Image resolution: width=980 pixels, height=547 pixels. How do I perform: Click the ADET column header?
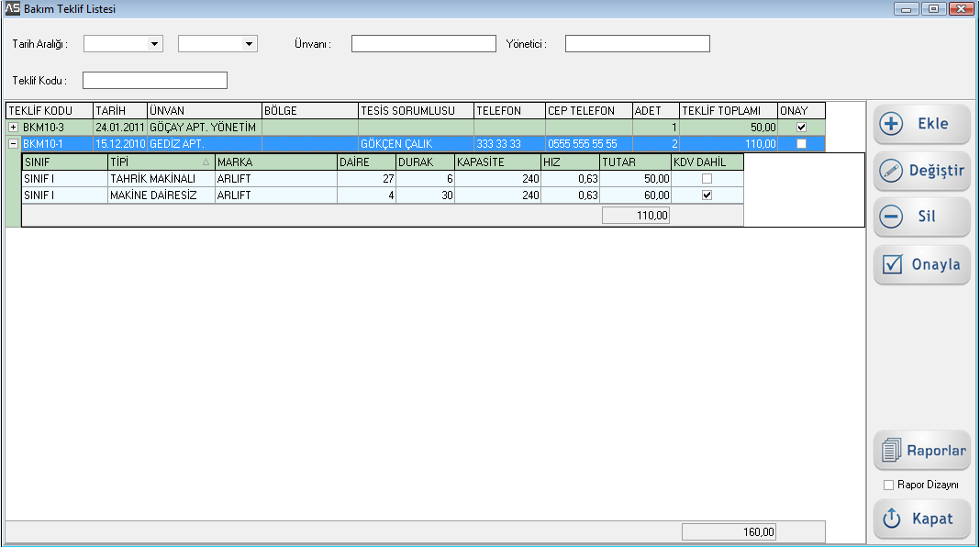click(x=655, y=111)
